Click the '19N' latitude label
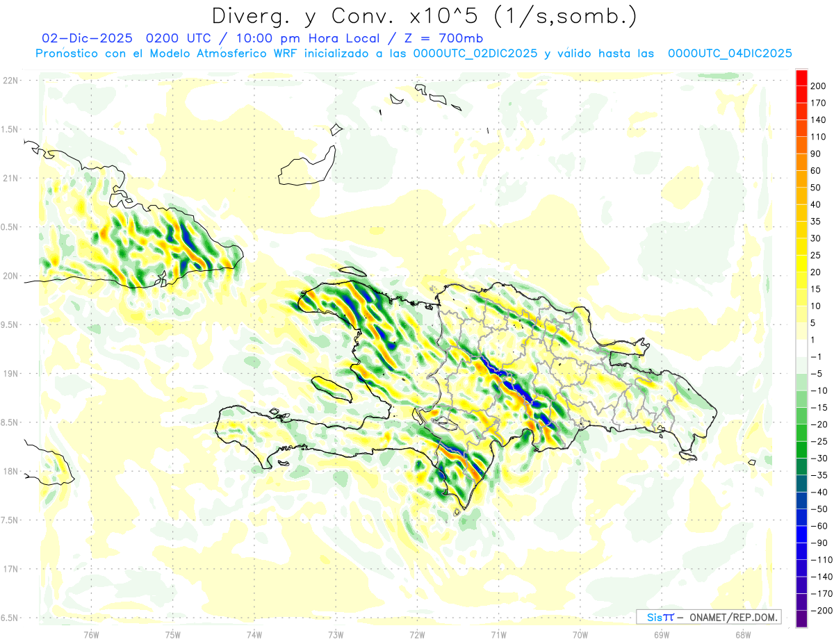The width and height of the screenshot is (834, 644). 10,374
